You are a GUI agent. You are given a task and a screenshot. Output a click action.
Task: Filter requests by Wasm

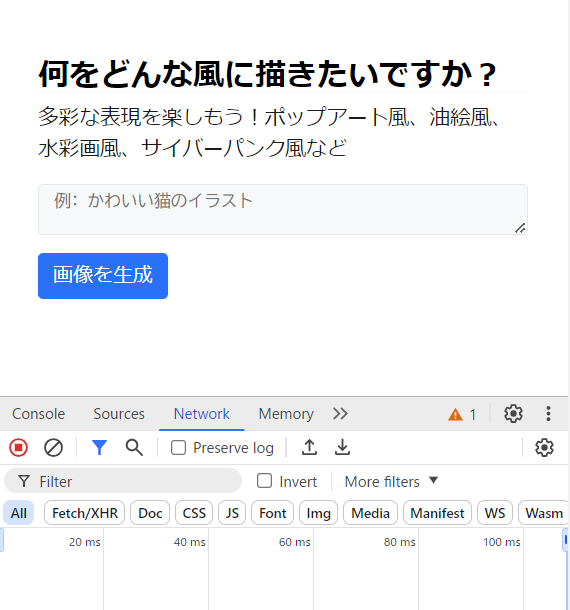(544, 513)
